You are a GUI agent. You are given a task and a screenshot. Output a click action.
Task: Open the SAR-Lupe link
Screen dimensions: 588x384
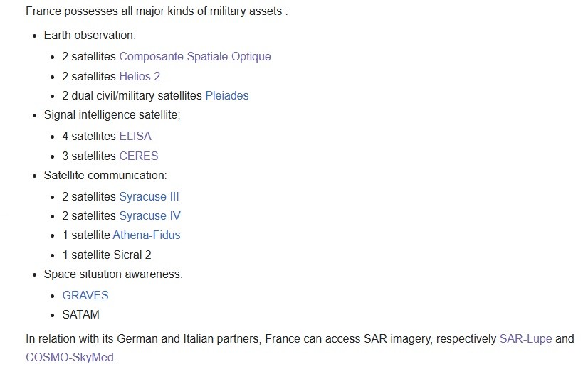pos(525,339)
